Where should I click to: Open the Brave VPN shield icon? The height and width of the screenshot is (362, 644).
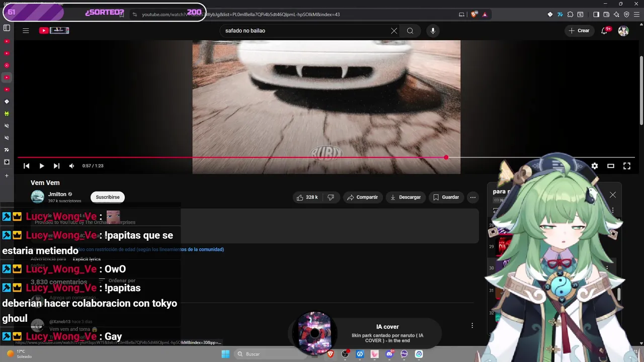point(626,15)
